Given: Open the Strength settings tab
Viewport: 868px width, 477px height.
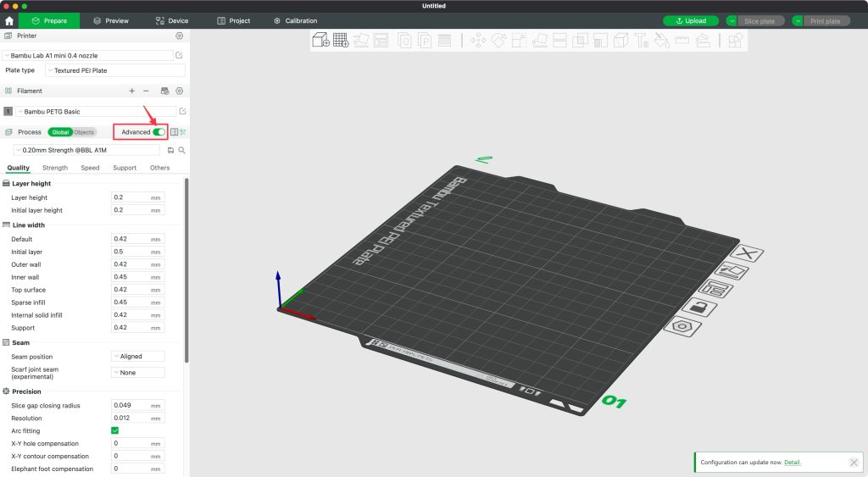Looking at the screenshot, I should click(x=55, y=168).
